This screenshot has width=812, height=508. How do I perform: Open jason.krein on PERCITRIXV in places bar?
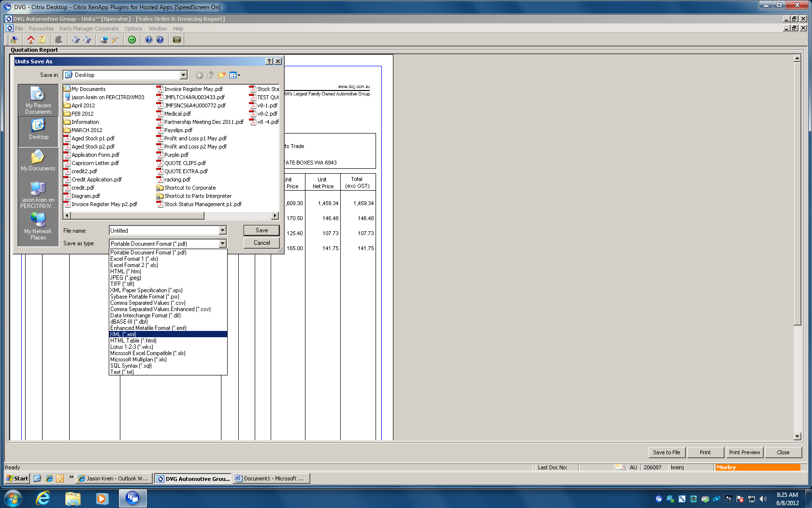point(38,194)
